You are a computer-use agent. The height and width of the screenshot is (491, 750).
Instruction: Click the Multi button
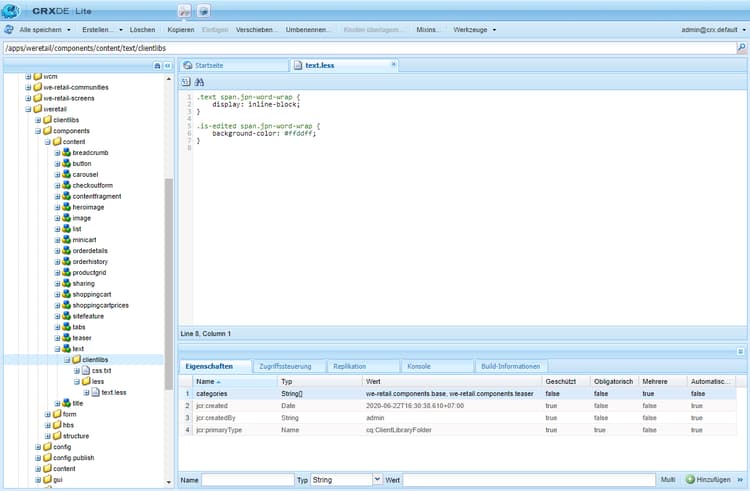(668, 480)
